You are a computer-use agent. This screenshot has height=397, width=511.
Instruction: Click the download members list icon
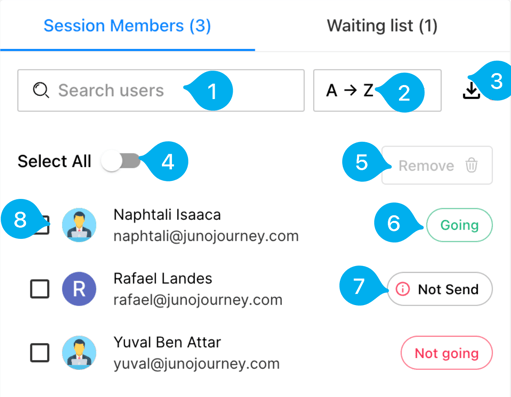click(x=471, y=90)
